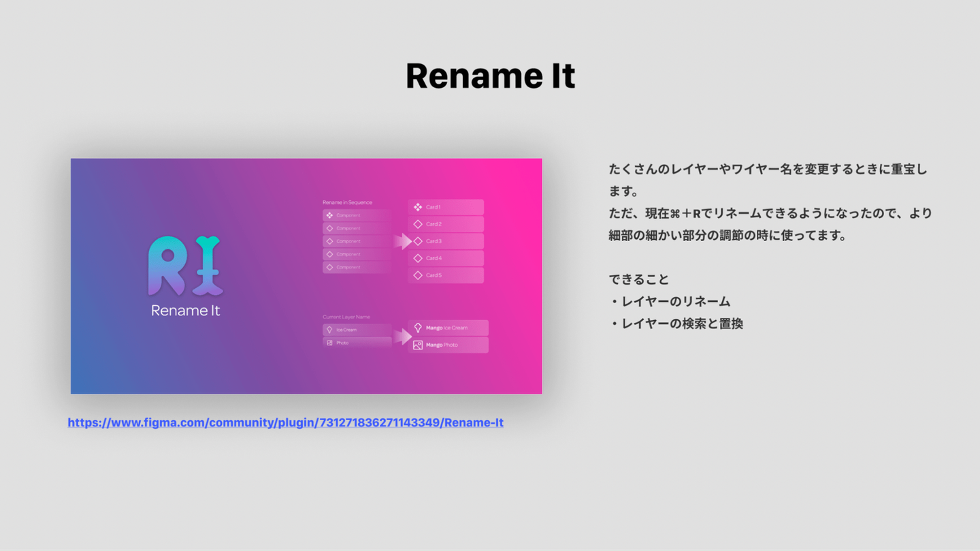Click the bullet "レイヤーのリネーム"
This screenshot has height=551, width=980.
click(x=670, y=302)
